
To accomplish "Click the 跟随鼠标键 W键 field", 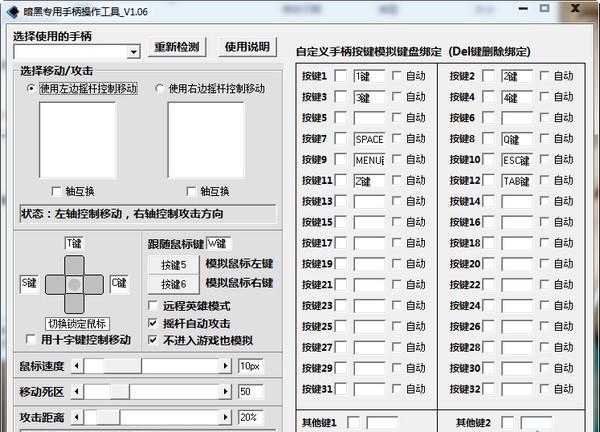I will click(x=218, y=243).
